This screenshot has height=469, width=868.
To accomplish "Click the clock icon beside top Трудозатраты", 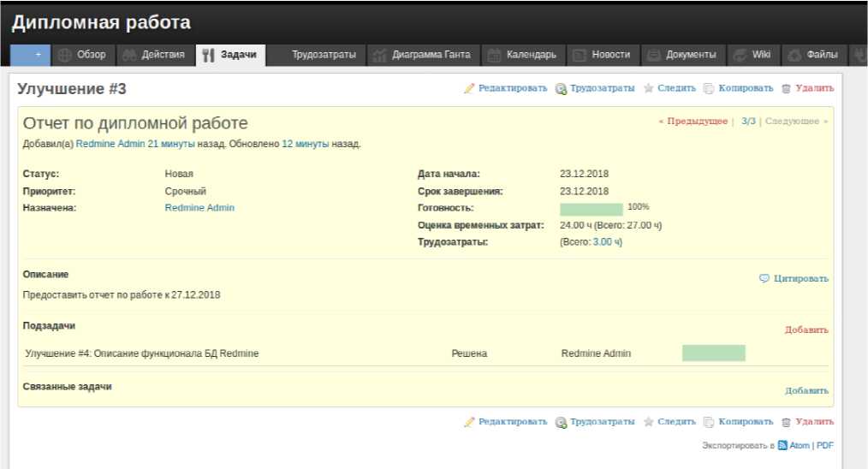I will tap(561, 88).
